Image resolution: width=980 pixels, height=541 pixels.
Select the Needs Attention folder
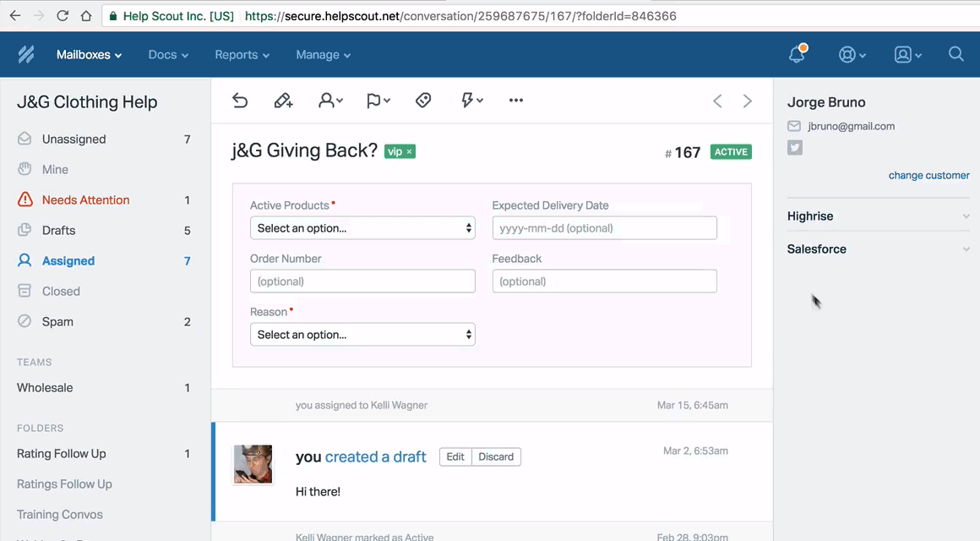[85, 200]
